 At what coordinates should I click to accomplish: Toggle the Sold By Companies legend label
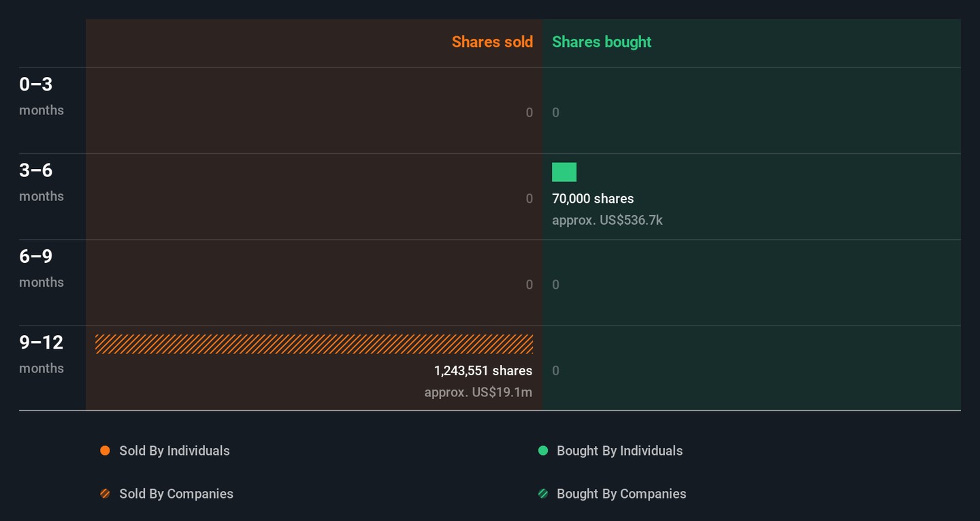(x=176, y=494)
